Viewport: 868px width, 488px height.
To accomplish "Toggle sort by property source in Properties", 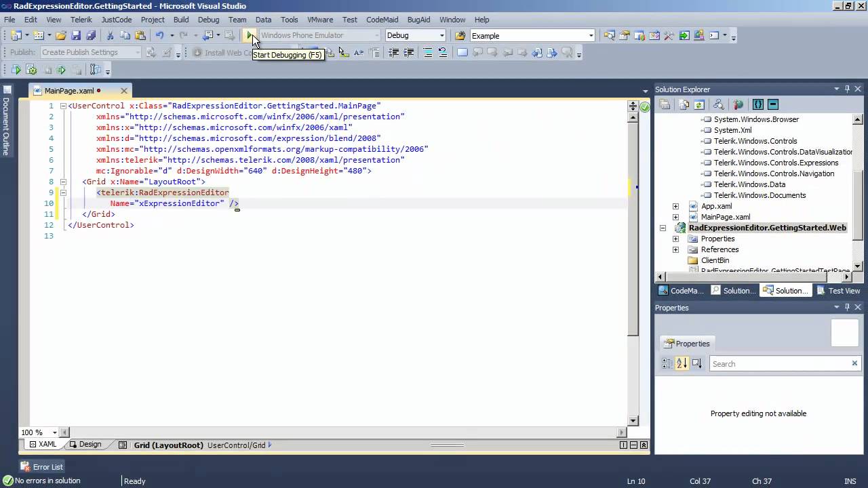I will pos(696,364).
